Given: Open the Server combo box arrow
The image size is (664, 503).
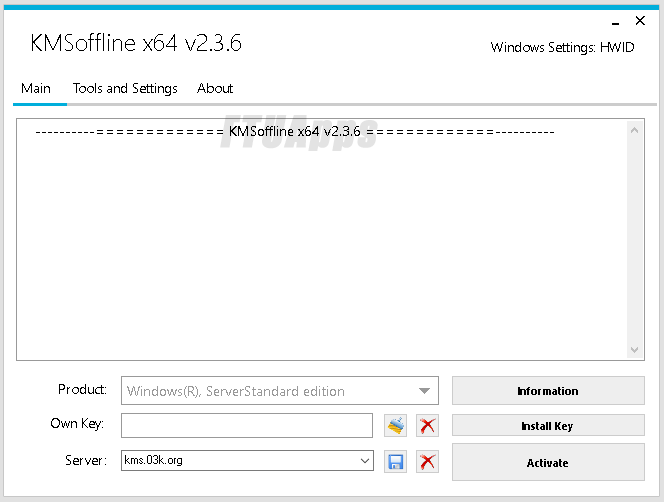Looking at the screenshot, I should click(365, 461).
